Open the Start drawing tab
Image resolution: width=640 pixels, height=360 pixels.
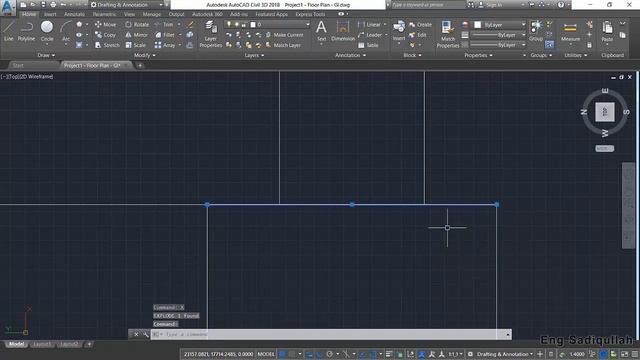tap(18, 65)
